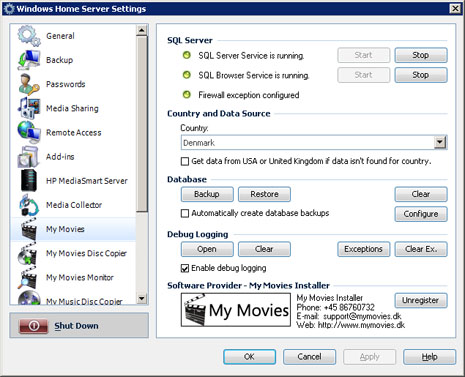Screen dimensions: 465x377
Task: Click disabled Start button for SQL Server Service
Action: pyautogui.click(x=364, y=55)
